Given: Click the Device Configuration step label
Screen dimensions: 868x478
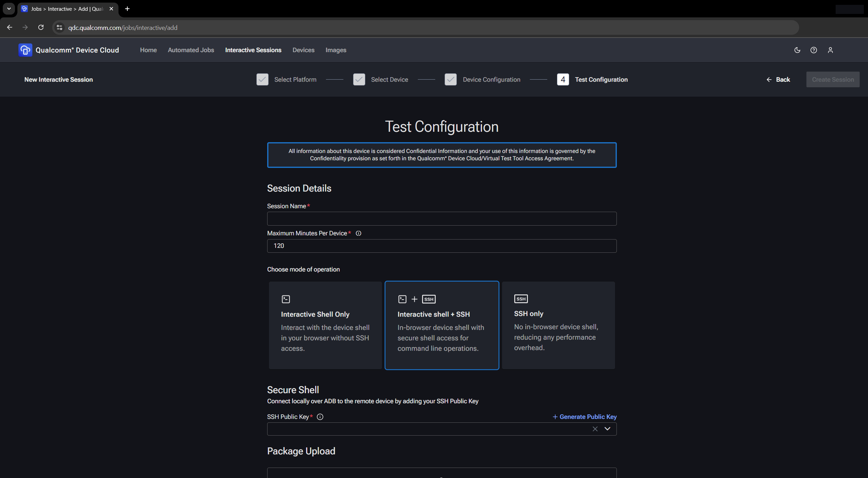Looking at the screenshot, I should point(492,80).
